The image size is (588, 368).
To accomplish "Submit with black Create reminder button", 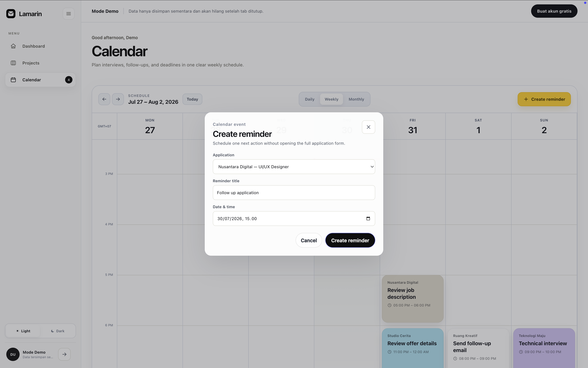I will 350,240.
